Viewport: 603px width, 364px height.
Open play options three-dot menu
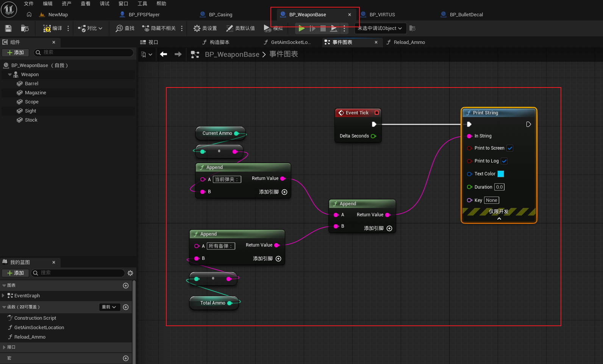[x=344, y=28]
